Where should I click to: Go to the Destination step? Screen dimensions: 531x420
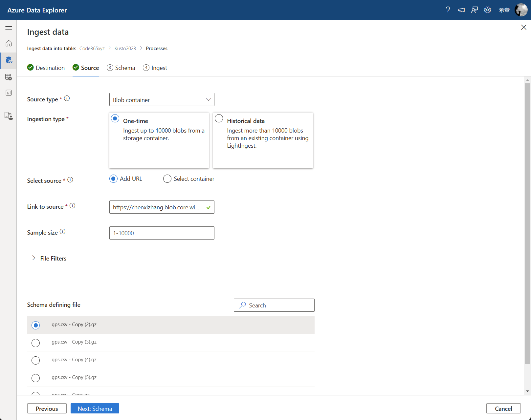coord(46,68)
